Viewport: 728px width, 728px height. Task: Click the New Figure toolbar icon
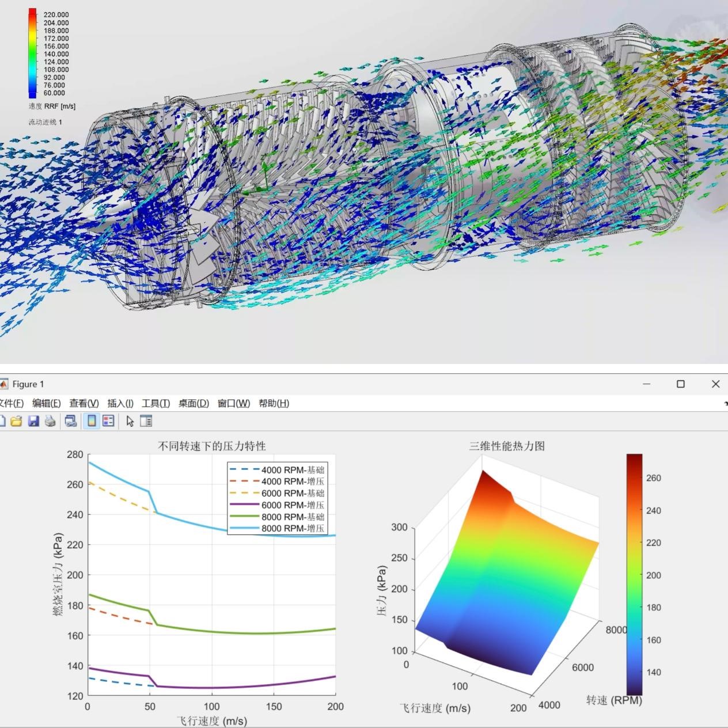click(x=2, y=421)
